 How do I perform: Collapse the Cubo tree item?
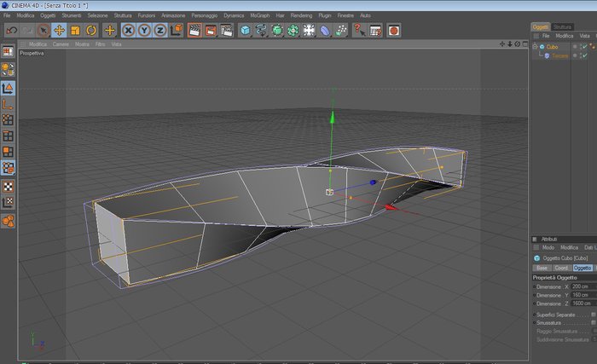535,46
